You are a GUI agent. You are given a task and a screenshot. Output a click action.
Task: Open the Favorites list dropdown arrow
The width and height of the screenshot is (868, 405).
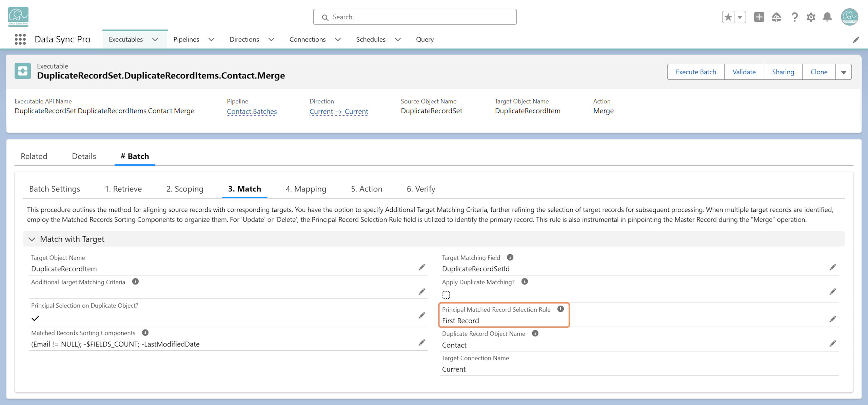[740, 17]
